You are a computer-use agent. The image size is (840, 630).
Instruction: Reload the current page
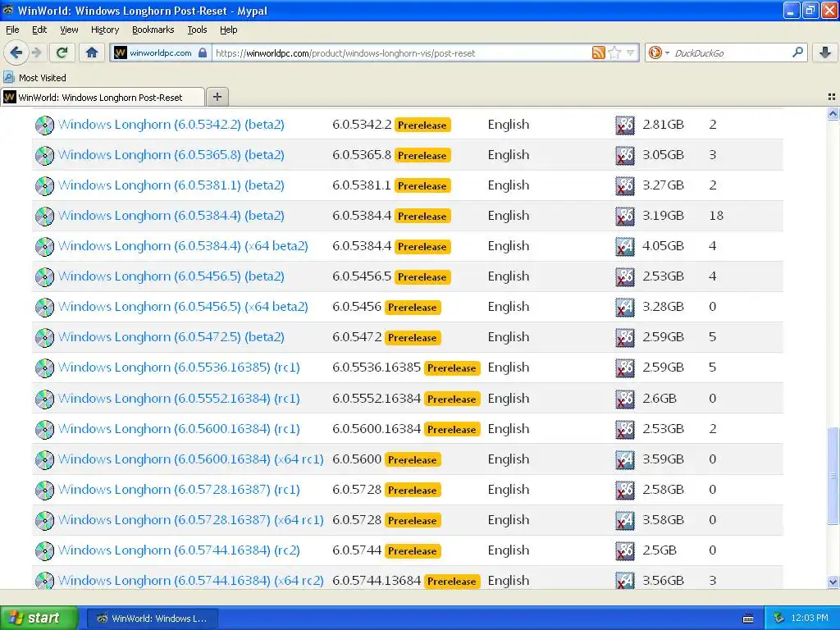[62, 52]
